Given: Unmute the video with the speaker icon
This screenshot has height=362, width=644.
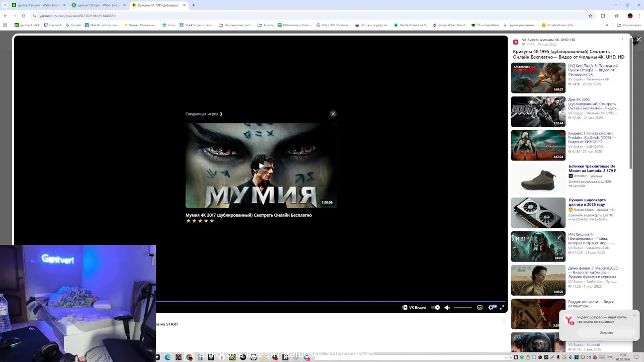Looking at the screenshot, I should [x=447, y=307].
